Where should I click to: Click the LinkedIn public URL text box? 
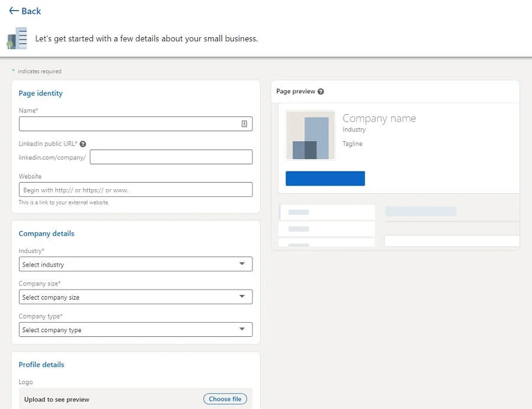(171, 157)
